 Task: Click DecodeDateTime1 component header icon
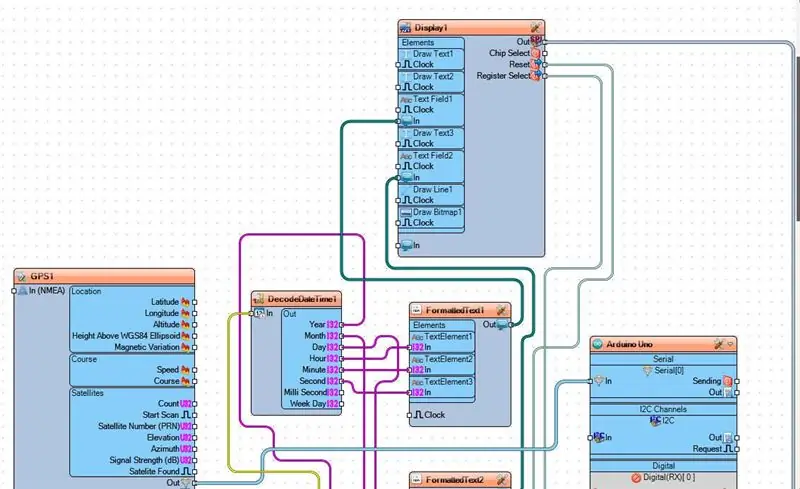[x=259, y=299]
